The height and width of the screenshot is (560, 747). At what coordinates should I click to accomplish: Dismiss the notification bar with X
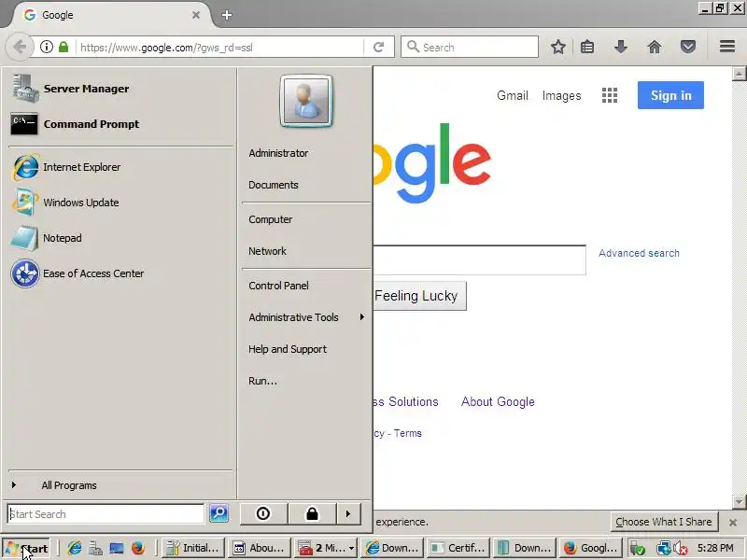[x=733, y=523]
